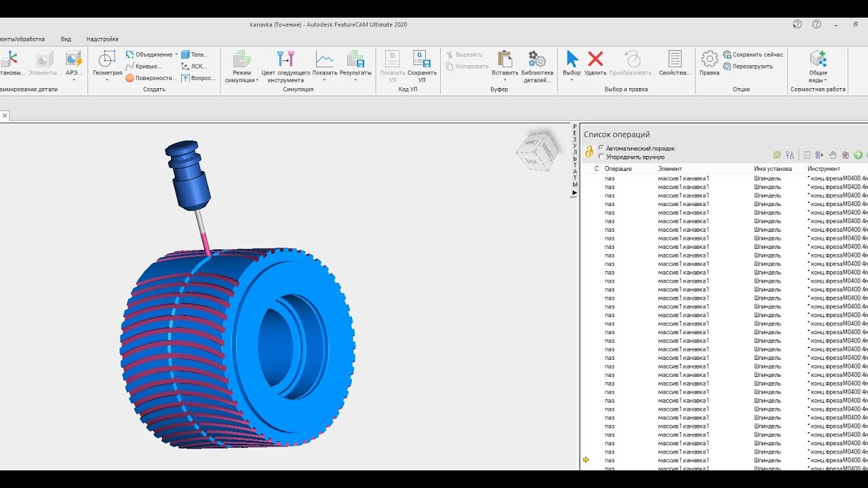The image size is (868, 488).
Task: Open Общие виды shared views
Action: point(818,66)
